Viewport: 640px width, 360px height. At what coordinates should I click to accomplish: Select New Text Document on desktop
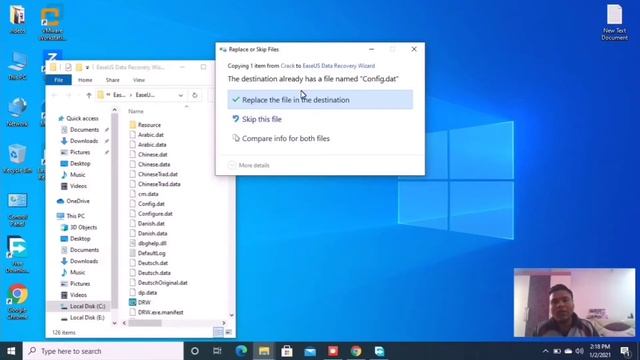coord(614,22)
